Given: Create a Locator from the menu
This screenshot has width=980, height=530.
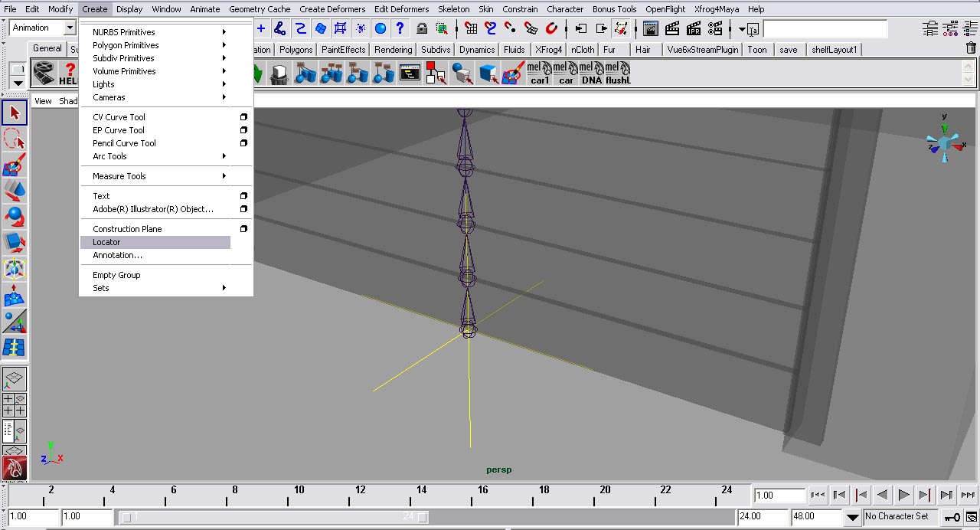Looking at the screenshot, I should click(x=107, y=242).
